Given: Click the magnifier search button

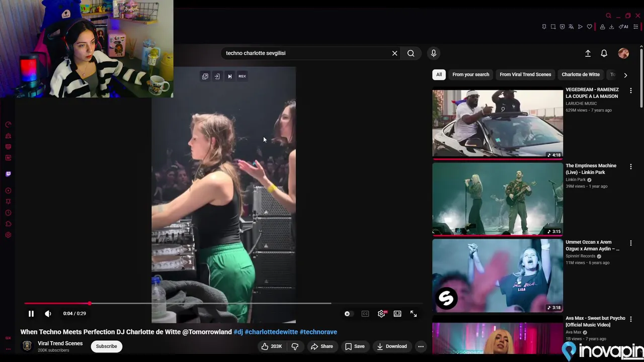Looking at the screenshot, I should 411,53.
